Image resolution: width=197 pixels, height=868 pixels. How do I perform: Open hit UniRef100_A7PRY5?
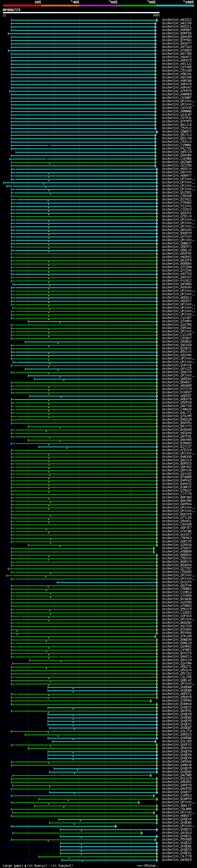click(177, 91)
